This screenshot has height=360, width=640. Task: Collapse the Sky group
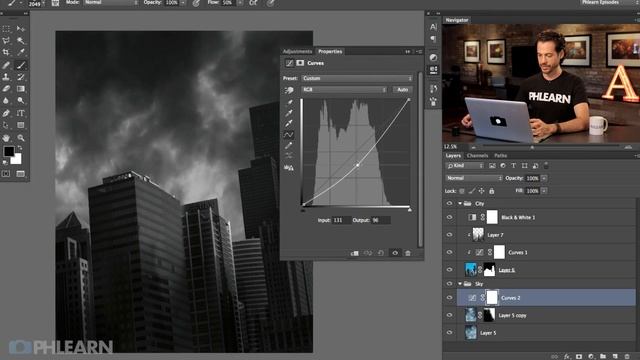click(460, 284)
